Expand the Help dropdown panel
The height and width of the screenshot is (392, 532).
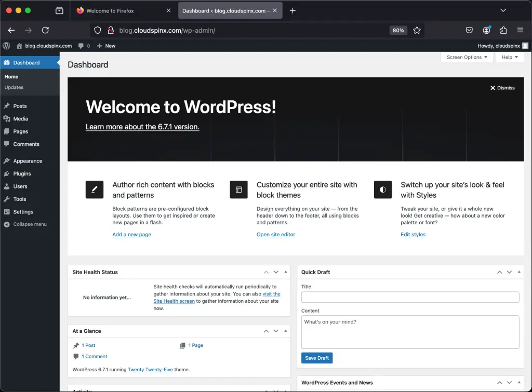[509, 57]
